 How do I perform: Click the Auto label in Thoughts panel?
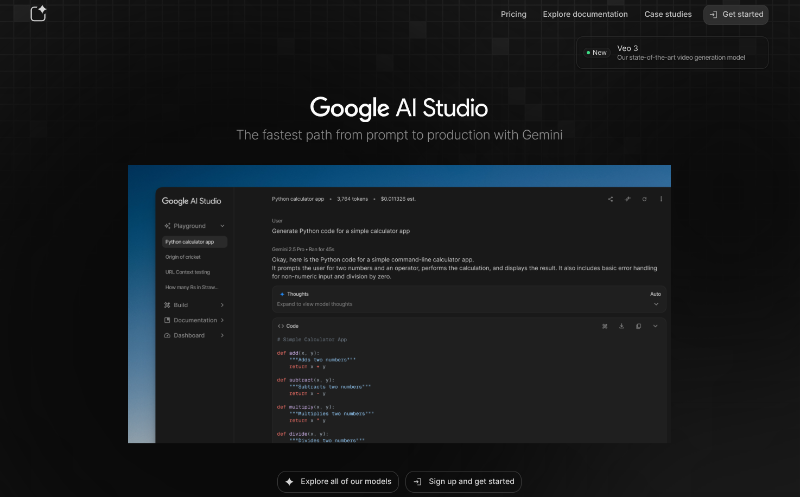tap(656, 294)
